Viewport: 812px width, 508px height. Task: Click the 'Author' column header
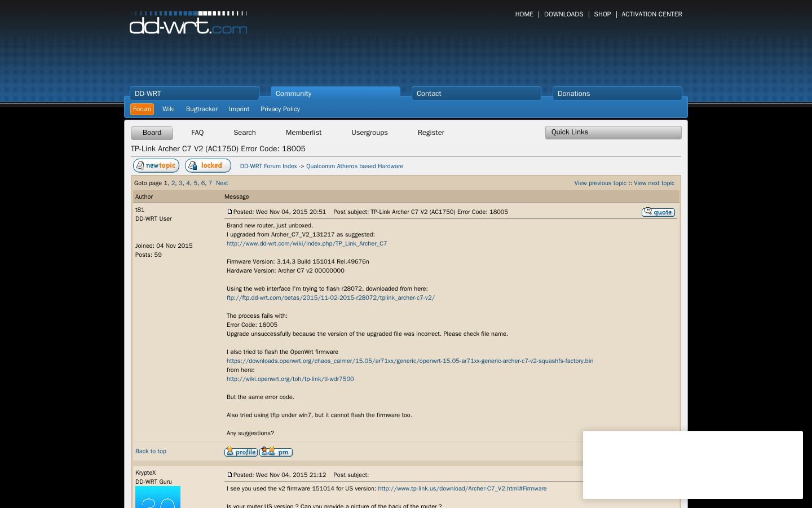click(144, 196)
